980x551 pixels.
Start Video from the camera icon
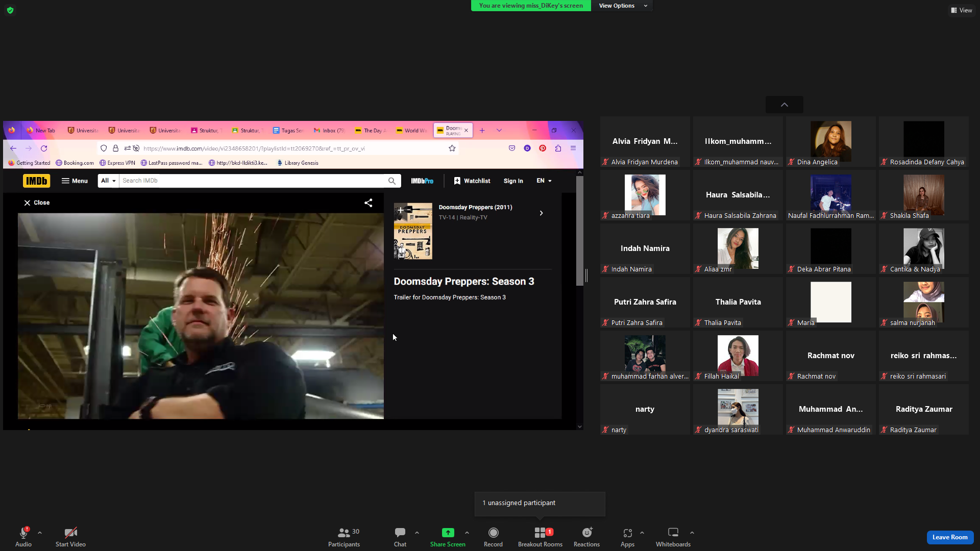[70, 533]
